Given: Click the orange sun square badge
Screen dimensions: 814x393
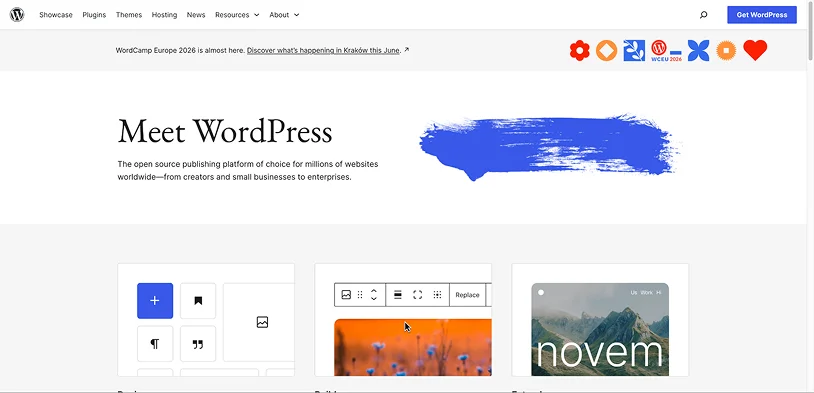Looking at the screenshot, I should click(726, 50).
